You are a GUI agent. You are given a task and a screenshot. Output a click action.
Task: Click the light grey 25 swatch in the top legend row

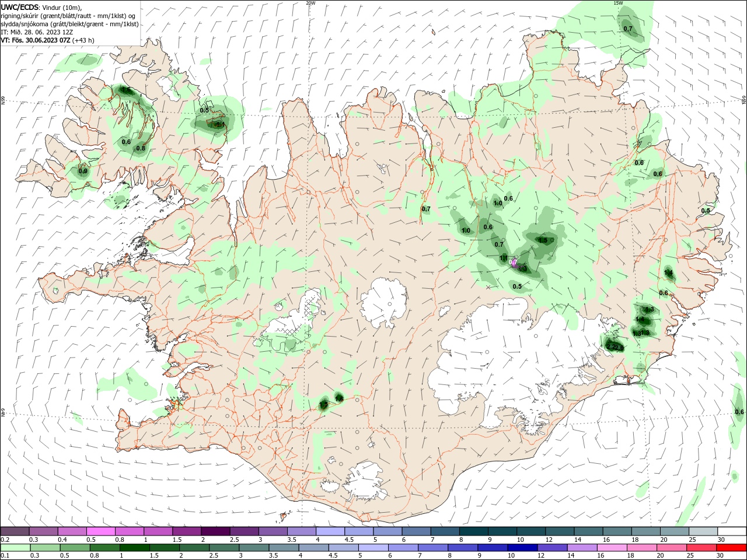pos(703,531)
